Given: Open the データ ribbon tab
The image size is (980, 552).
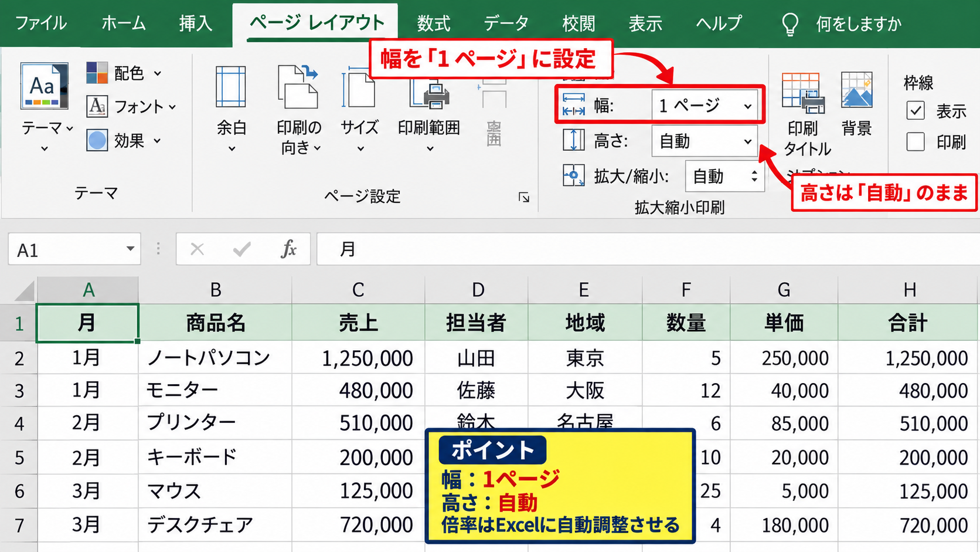Looking at the screenshot, I should click(506, 23).
